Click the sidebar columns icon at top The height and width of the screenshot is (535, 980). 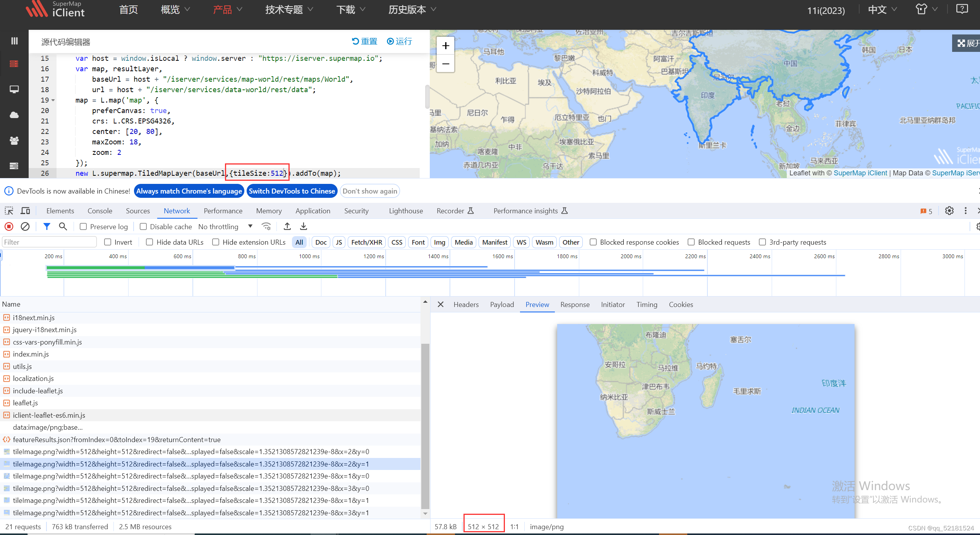click(x=14, y=41)
